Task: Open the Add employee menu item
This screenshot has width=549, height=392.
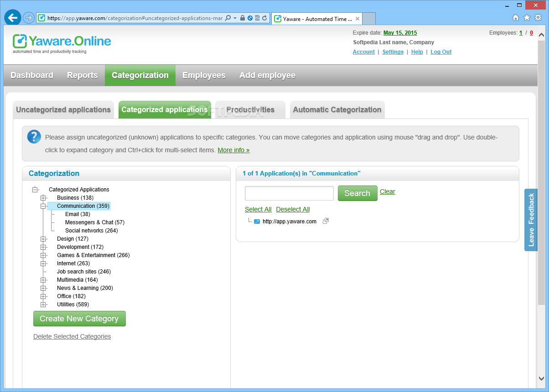Action: [267, 75]
